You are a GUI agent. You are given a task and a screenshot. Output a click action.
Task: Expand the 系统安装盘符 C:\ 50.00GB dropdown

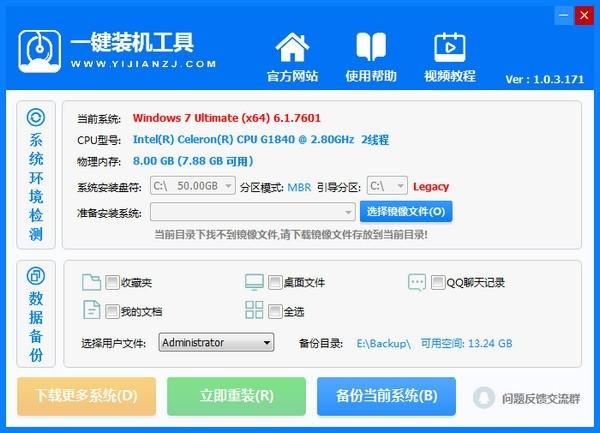click(193, 186)
